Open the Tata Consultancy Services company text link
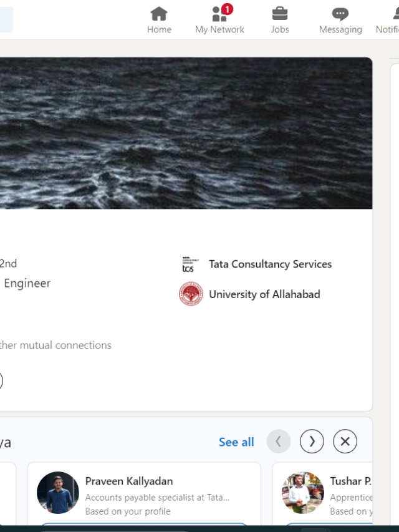Viewport: 399px width, 532px height. click(270, 264)
